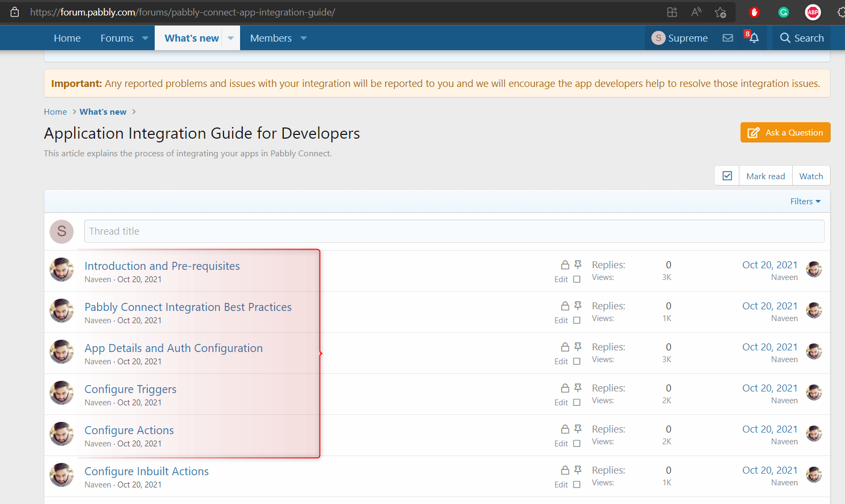
Task: Select the What's new nav tab
Action: point(192,38)
